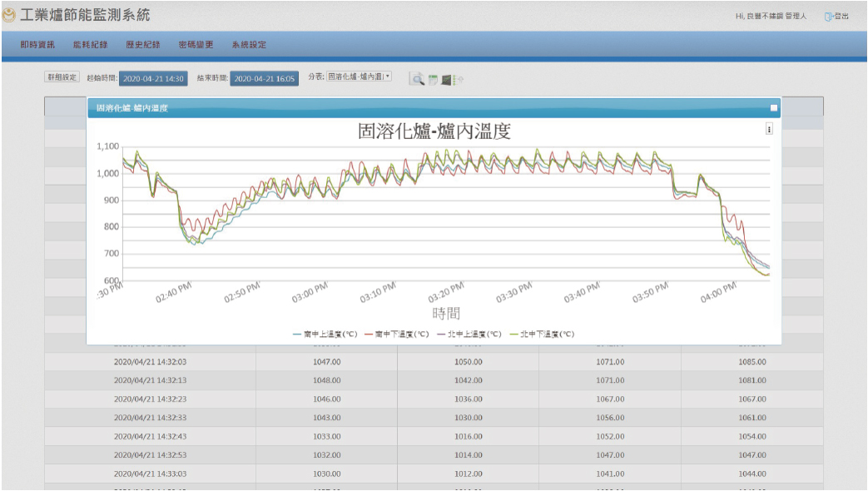Viewport: 868px width, 491px height.
Task: Click the 1081.00 value in the table
Action: (752, 381)
